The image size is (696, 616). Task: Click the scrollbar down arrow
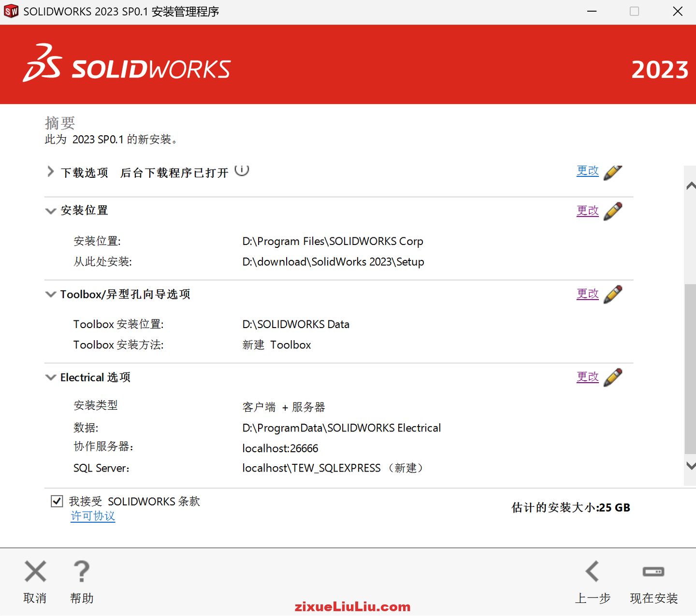point(691,465)
